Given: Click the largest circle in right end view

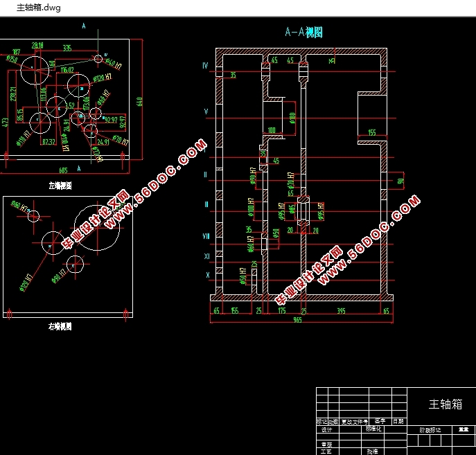Looking at the screenshot, I should [x=99, y=226].
